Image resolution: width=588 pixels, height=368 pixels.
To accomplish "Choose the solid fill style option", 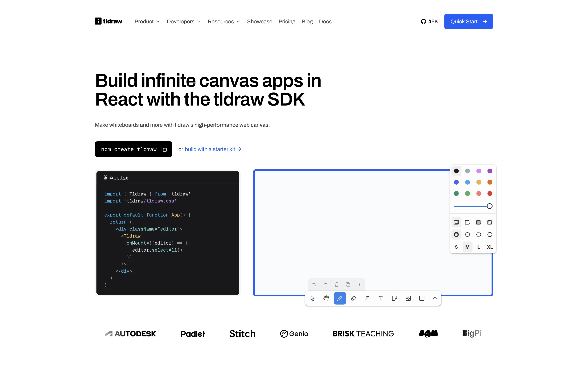I will 479,222.
